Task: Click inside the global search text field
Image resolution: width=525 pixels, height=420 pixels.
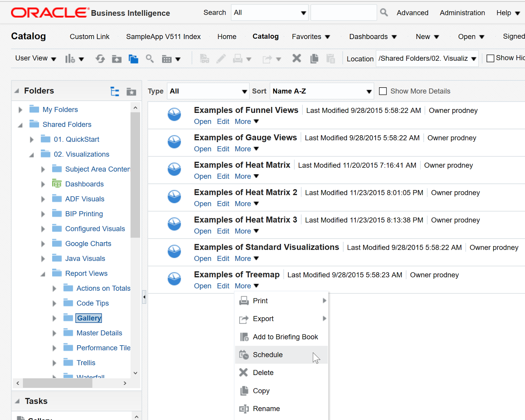Action: pos(343,12)
